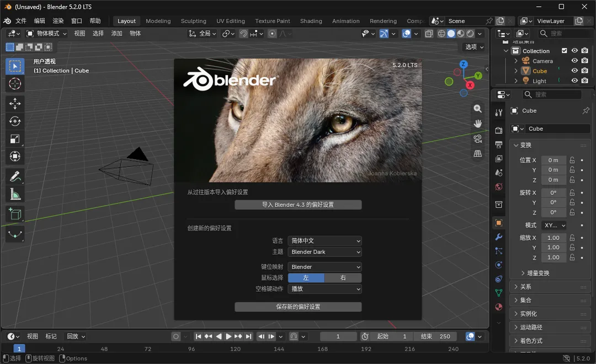Select the Transform tool
The height and width of the screenshot is (364, 596).
coord(15,156)
